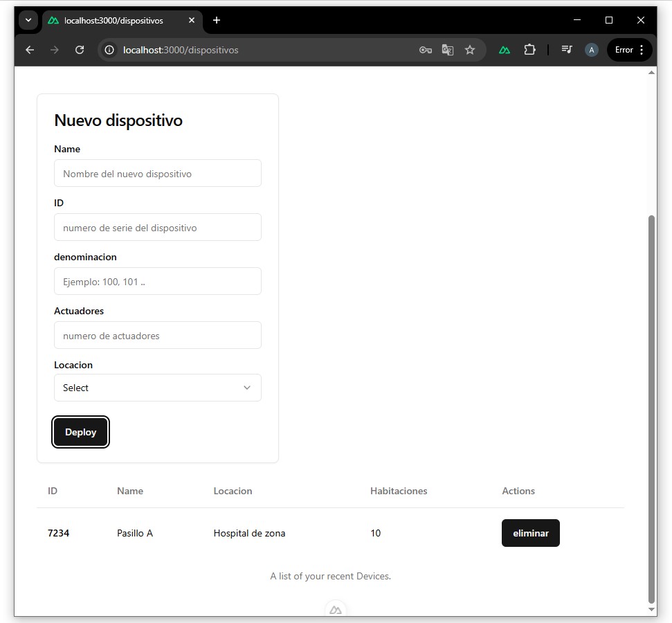Open a new tab with plus button
Image resolution: width=672 pixels, height=623 pixels.
(x=217, y=20)
